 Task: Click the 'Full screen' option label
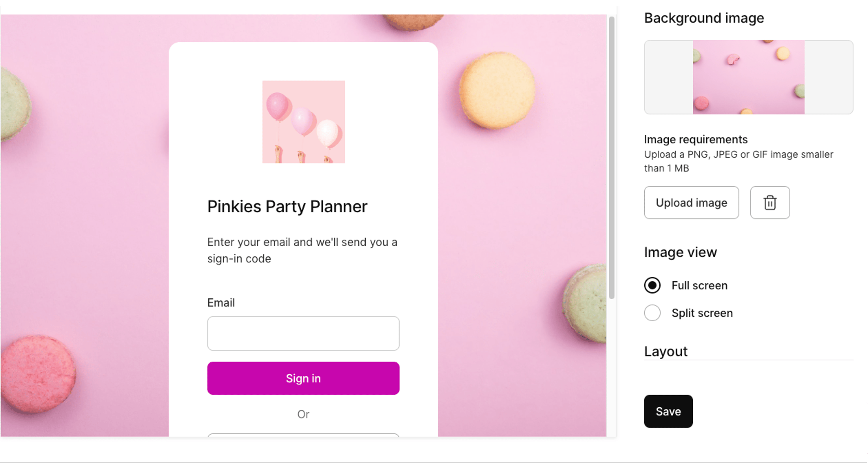coord(699,285)
